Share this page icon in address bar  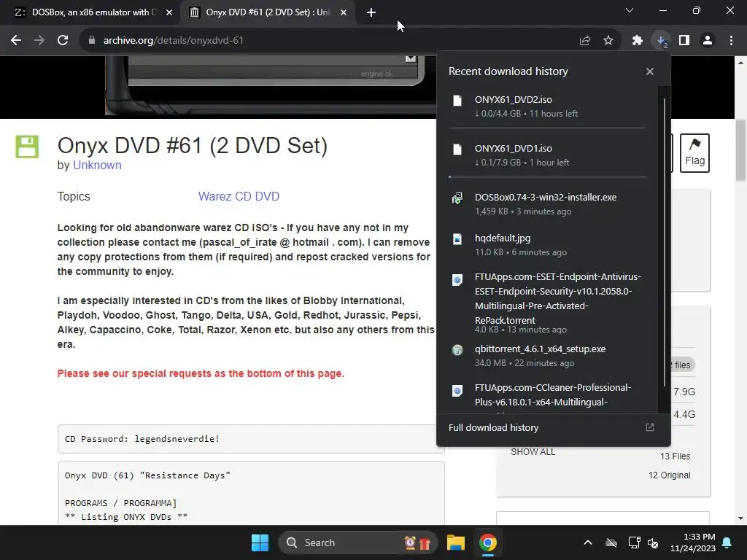585,41
